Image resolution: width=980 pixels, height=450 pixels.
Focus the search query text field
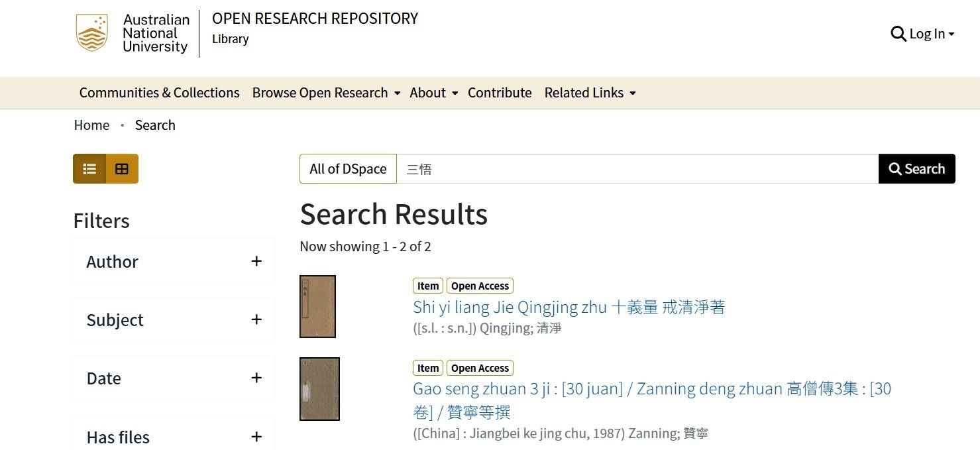coord(637,169)
